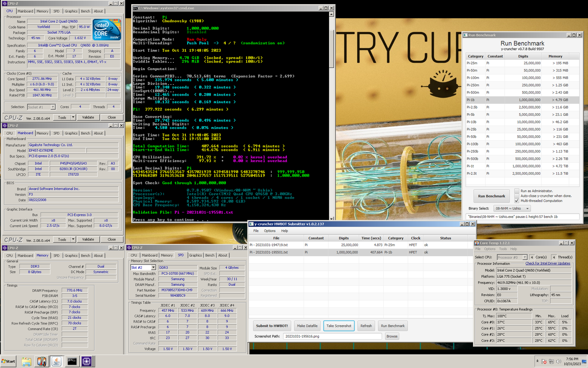Select the Pi-2.5b benchmark row

click(522, 107)
